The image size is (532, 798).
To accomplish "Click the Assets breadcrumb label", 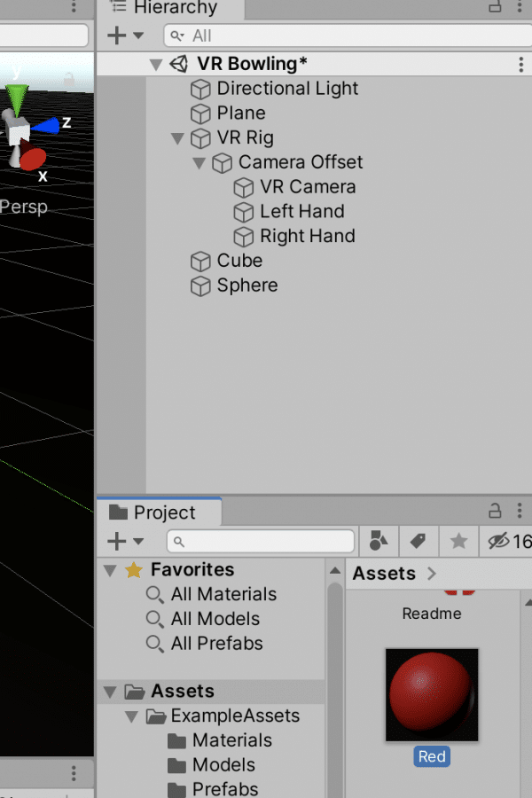I will coord(384,574).
